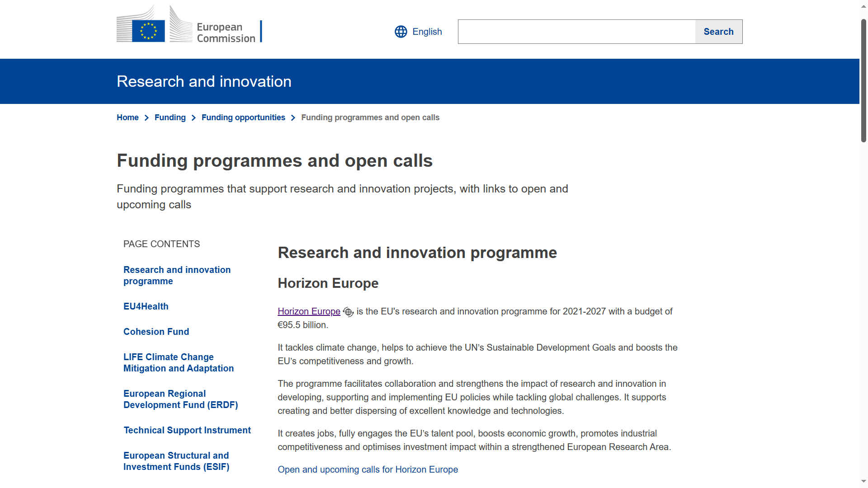868x488 pixels.
Task: Click the 'PAGE CONTENTS' heading text
Action: (x=161, y=244)
